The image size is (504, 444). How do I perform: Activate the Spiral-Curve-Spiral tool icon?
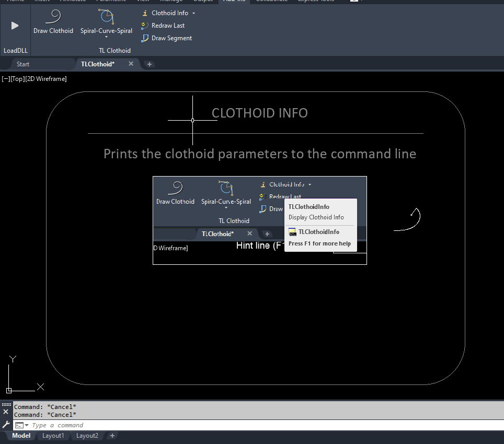(x=106, y=17)
